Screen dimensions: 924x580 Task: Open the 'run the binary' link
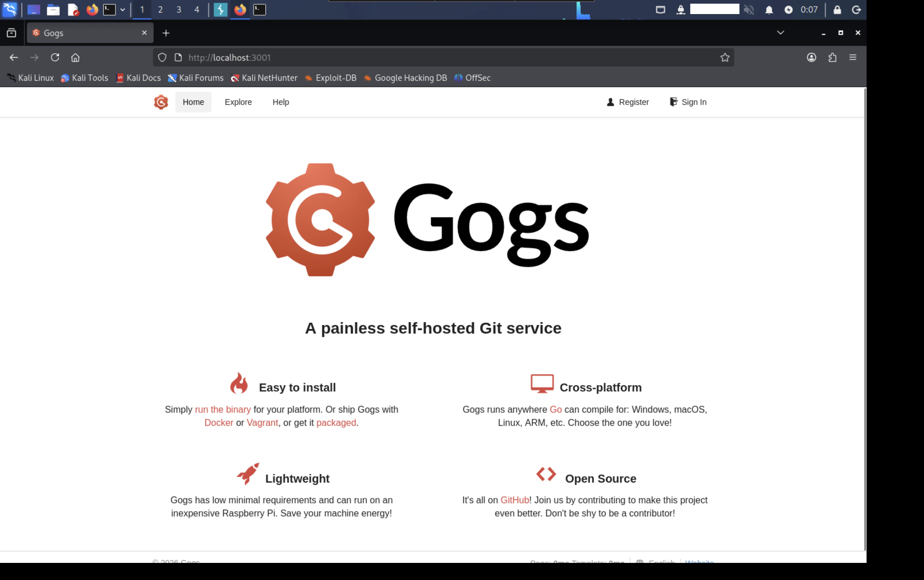coord(223,409)
